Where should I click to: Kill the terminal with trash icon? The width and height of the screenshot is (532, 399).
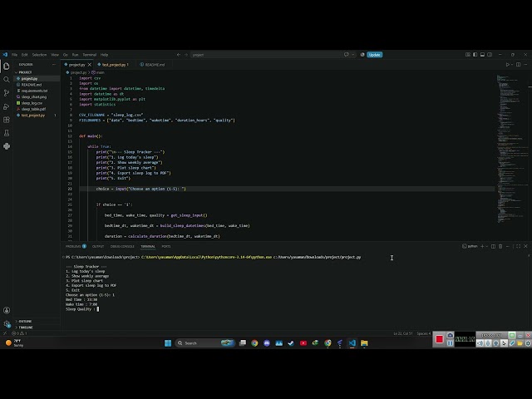[x=500, y=246]
